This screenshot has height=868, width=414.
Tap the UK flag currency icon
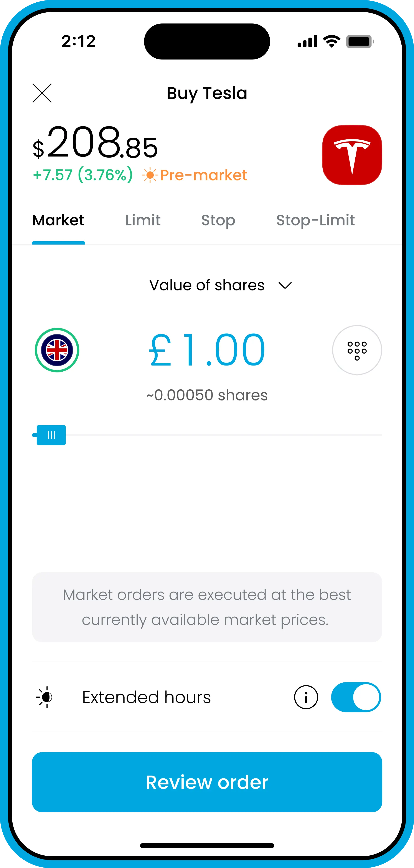pyautogui.click(x=57, y=350)
